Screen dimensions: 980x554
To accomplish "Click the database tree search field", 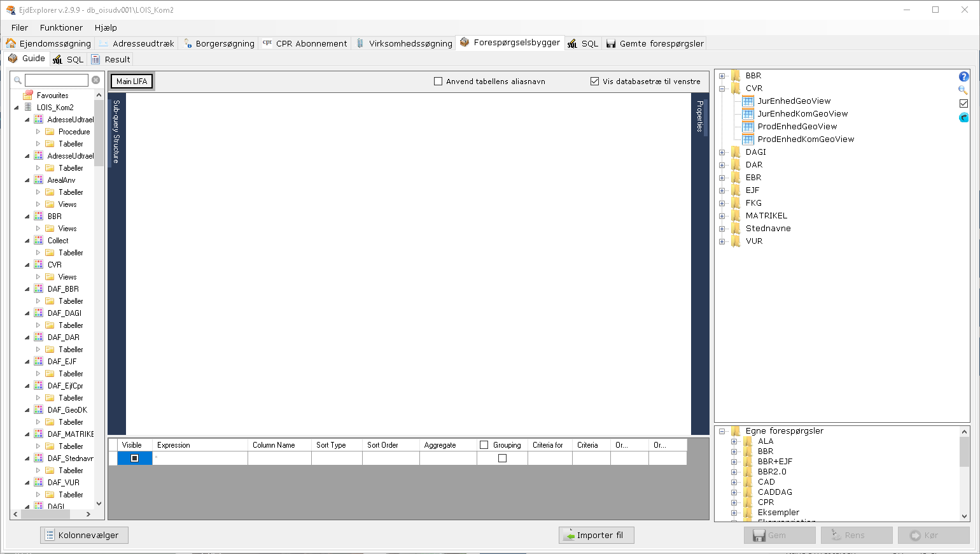I will (x=57, y=80).
